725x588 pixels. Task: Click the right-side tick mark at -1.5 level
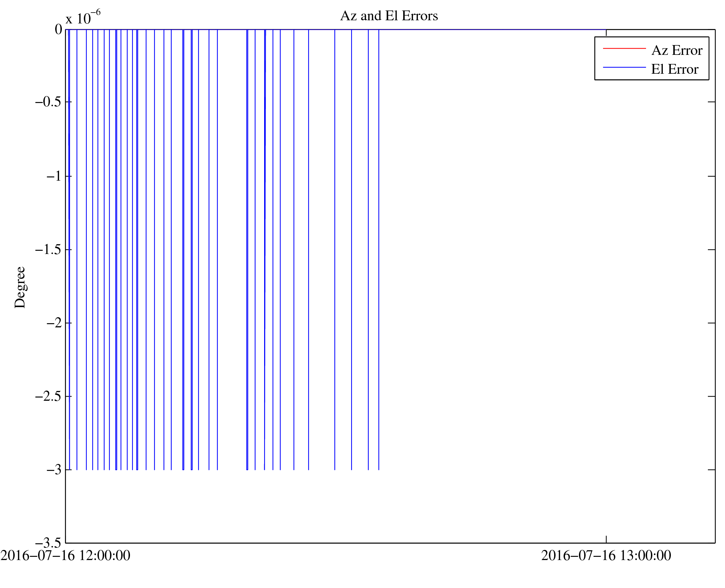coord(711,249)
